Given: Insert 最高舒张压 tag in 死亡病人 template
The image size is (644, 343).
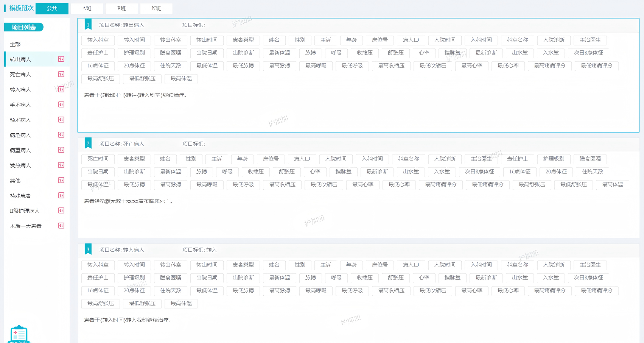Looking at the screenshot, I should (x=532, y=185).
